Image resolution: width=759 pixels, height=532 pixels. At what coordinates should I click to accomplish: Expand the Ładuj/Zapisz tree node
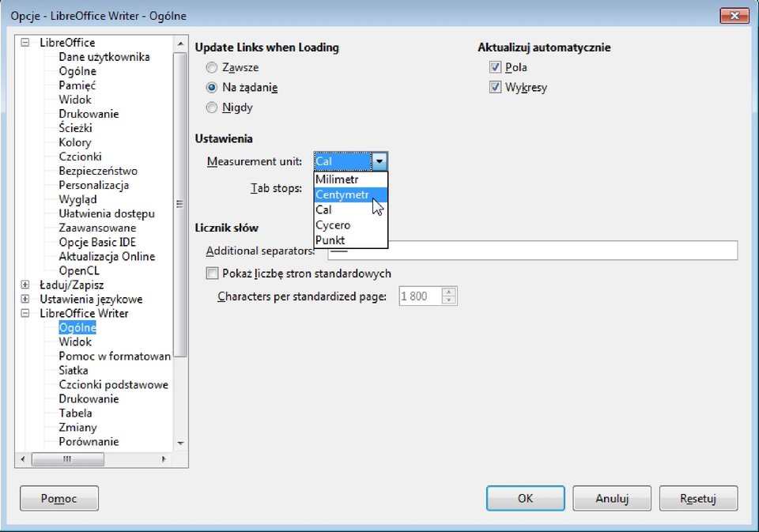[25, 285]
